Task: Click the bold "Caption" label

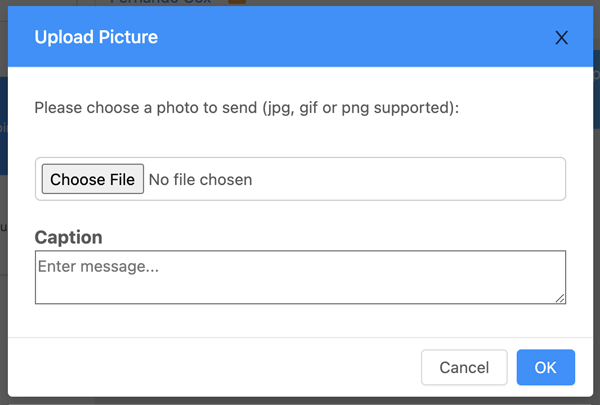Action: click(x=68, y=237)
